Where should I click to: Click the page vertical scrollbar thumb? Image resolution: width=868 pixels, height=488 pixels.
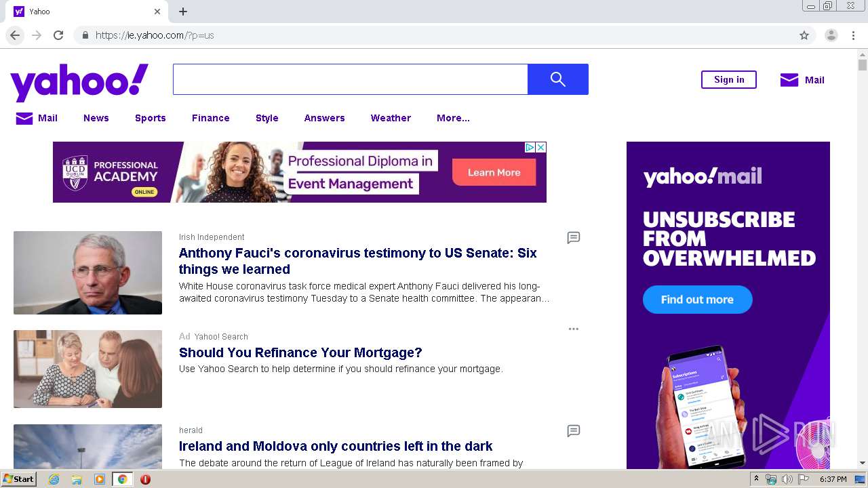coord(863,65)
